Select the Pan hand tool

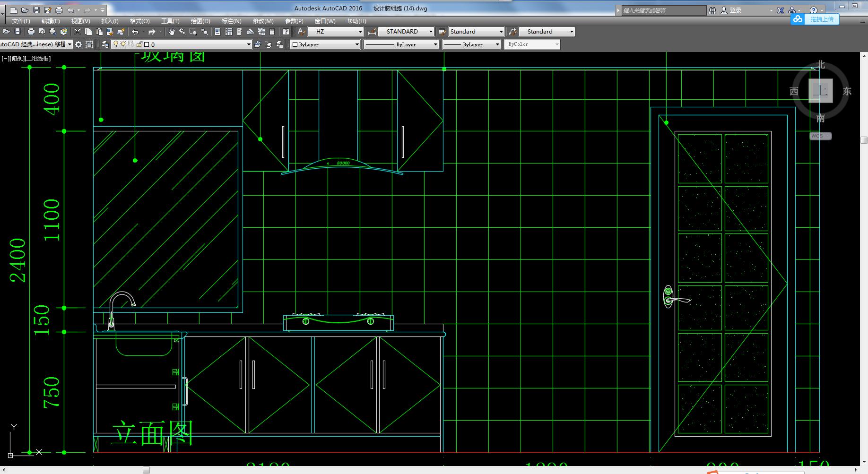(x=171, y=32)
